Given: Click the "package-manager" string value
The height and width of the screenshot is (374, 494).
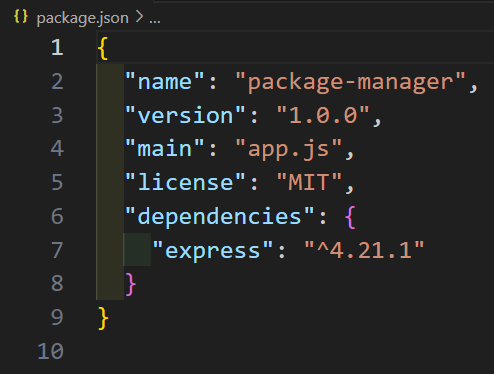Looking at the screenshot, I should tap(350, 82).
